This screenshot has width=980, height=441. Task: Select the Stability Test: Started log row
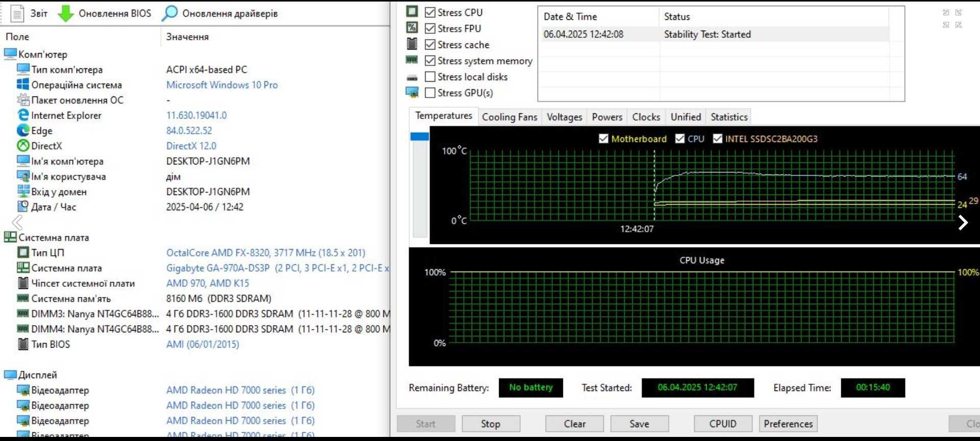pyautogui.click(x=716, y=34)
